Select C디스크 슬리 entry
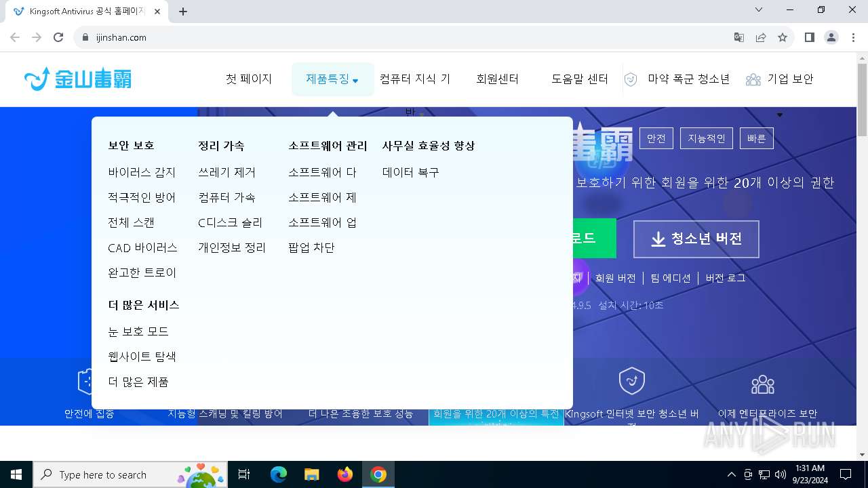868x488 pixels. (231, 222)
